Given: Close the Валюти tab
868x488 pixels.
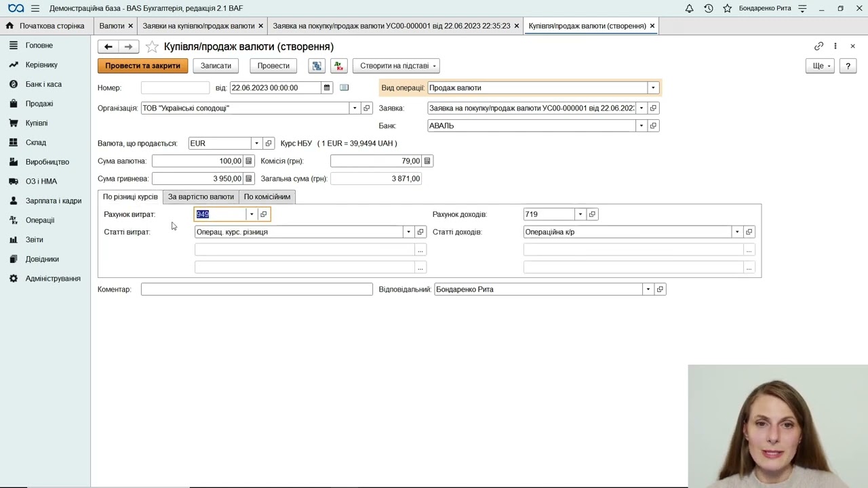Looking at the screenshot, I should pos(131,26).
